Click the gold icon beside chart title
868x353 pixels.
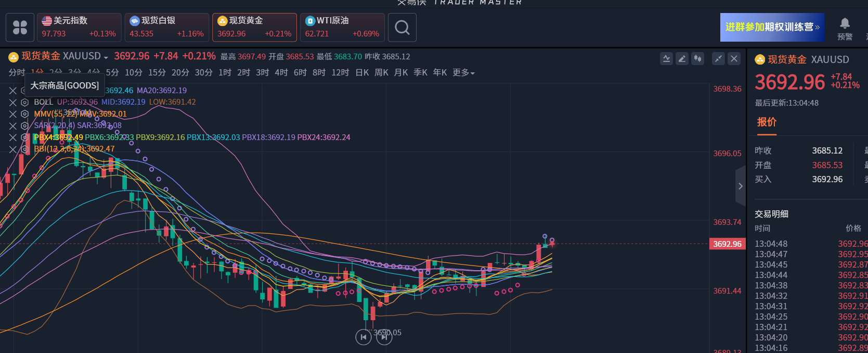click(x=14, y=57)
